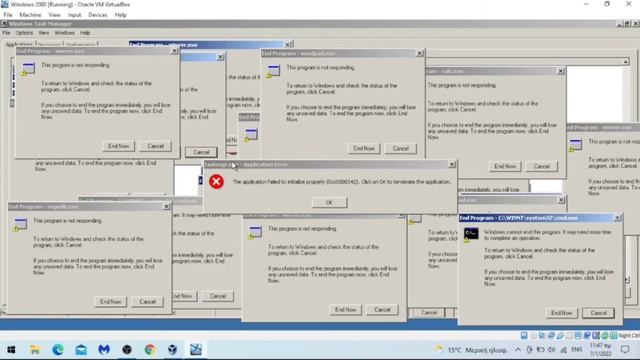
Task: Click End Now in the wordpad.exe End Program dialog
Action: pos(364,149)
